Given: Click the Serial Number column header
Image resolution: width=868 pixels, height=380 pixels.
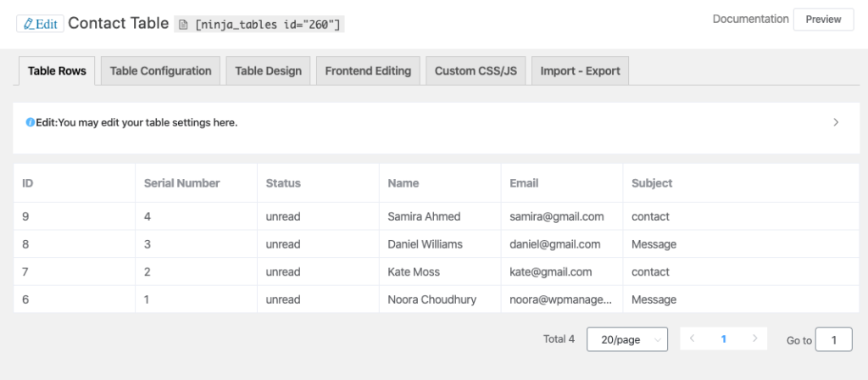Looking at the screenshot, I should [x=181, y=182].
